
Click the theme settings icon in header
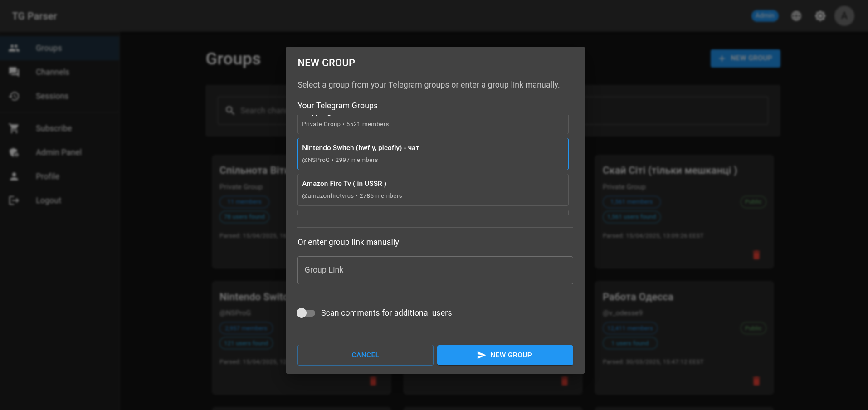[x=820, y=16]
